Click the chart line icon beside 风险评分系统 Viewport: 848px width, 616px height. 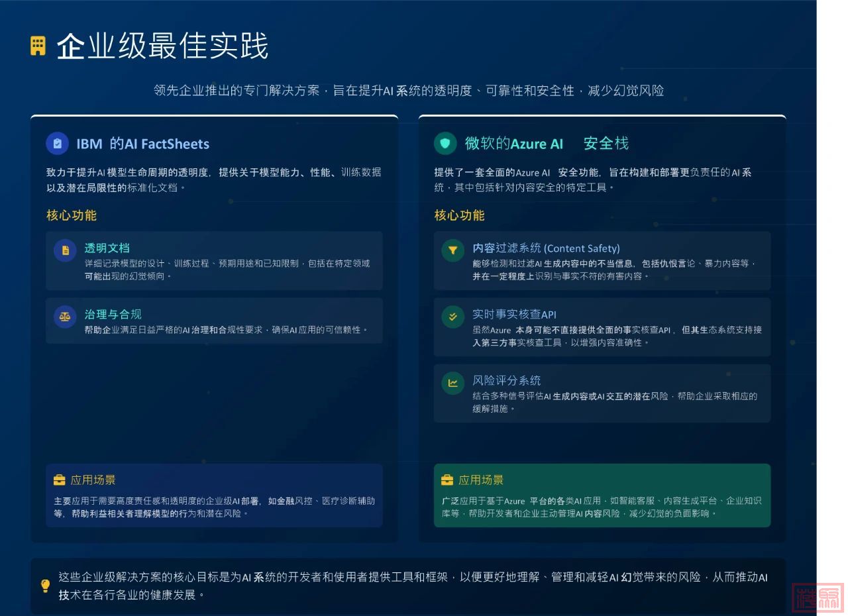[x=453, y=383]
